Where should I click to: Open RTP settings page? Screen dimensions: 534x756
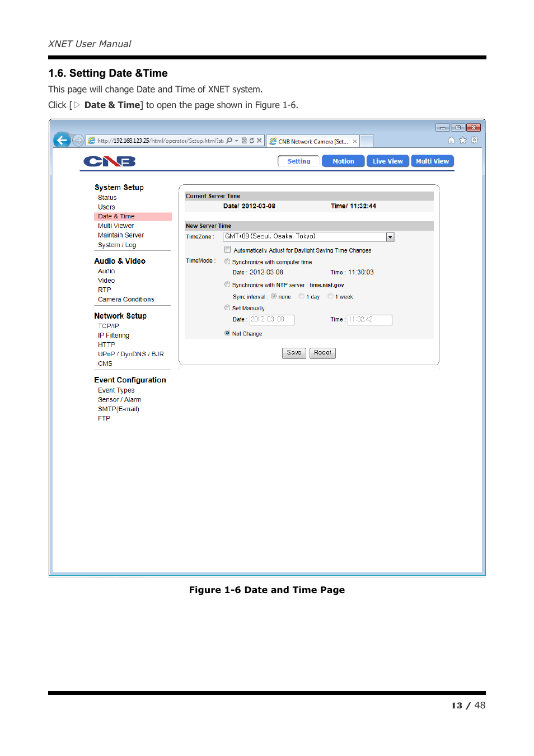(105, 290)
